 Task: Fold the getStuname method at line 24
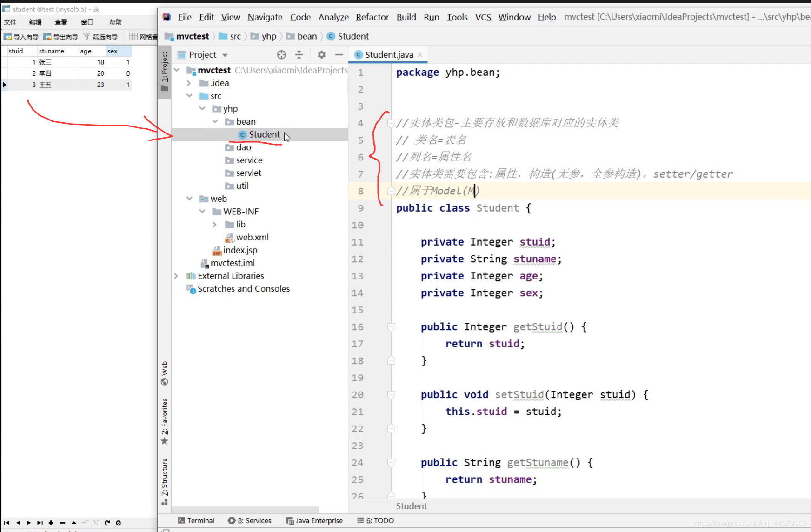tap(392, 463)
